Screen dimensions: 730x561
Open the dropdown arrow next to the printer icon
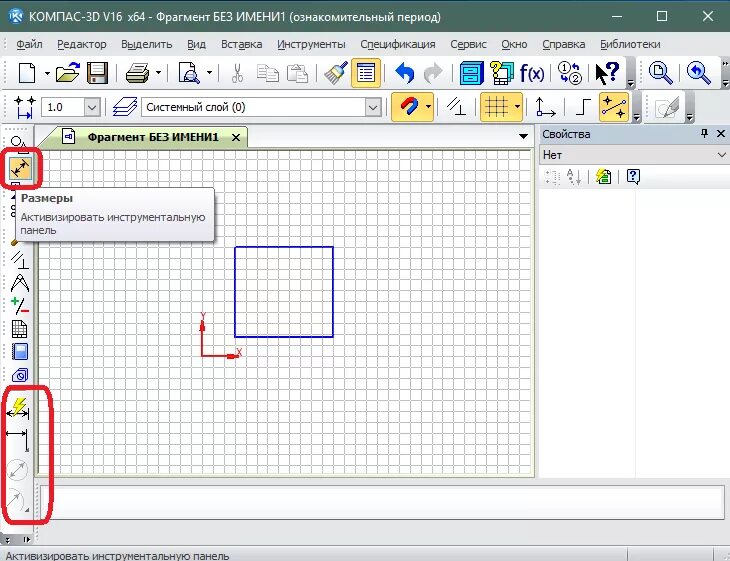click(158, 73)
